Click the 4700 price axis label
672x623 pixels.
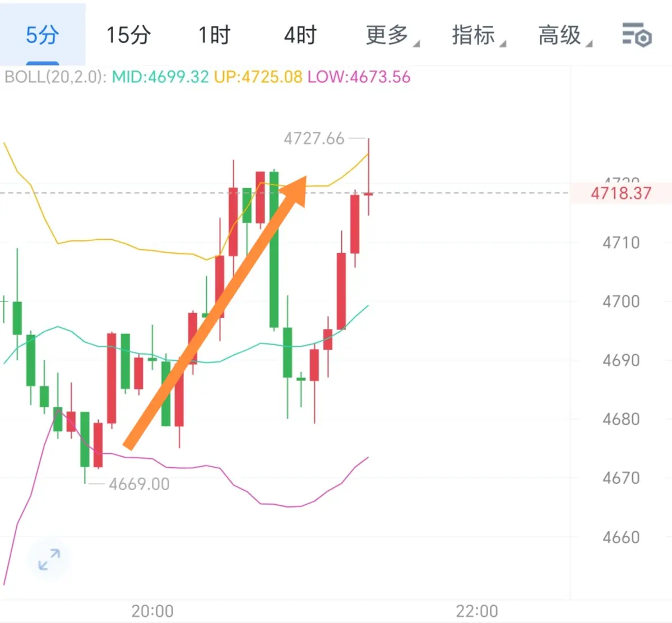pos(621,301)
